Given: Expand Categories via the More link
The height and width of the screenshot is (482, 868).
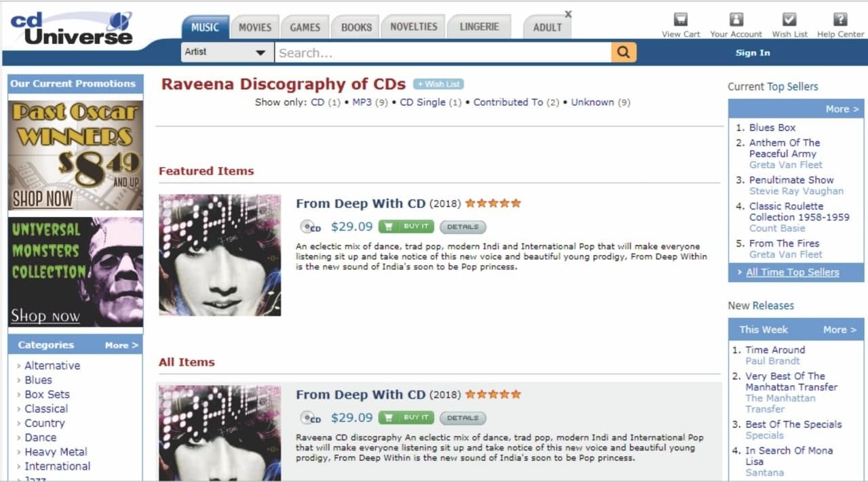Looking at the screenshot, I should click(x=121, y=345).
